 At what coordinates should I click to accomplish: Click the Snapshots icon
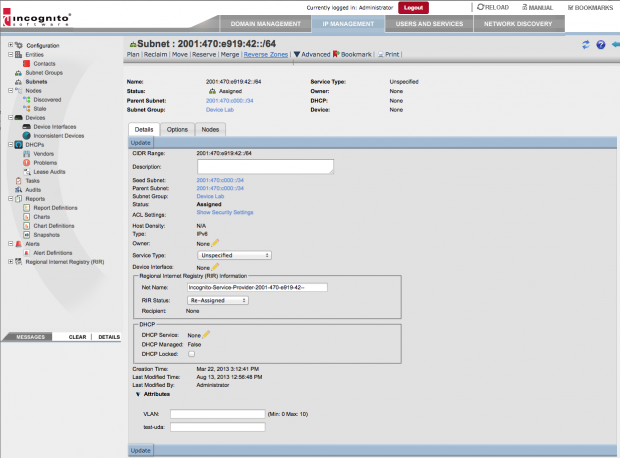pyautogui.click(x=26, y=235)
